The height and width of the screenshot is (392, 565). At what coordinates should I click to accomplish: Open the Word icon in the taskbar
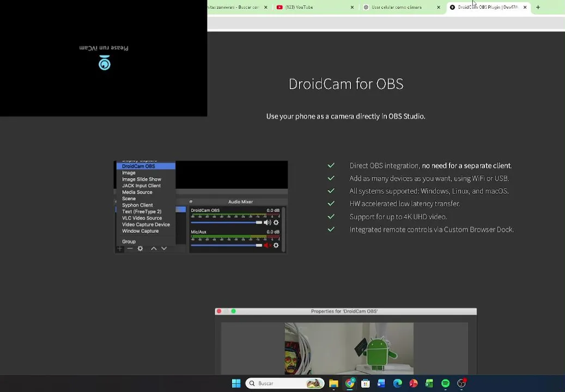[381, 383]
